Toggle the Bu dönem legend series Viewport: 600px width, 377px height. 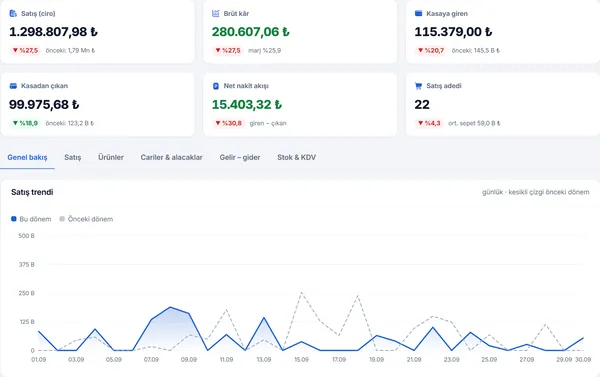31,219
